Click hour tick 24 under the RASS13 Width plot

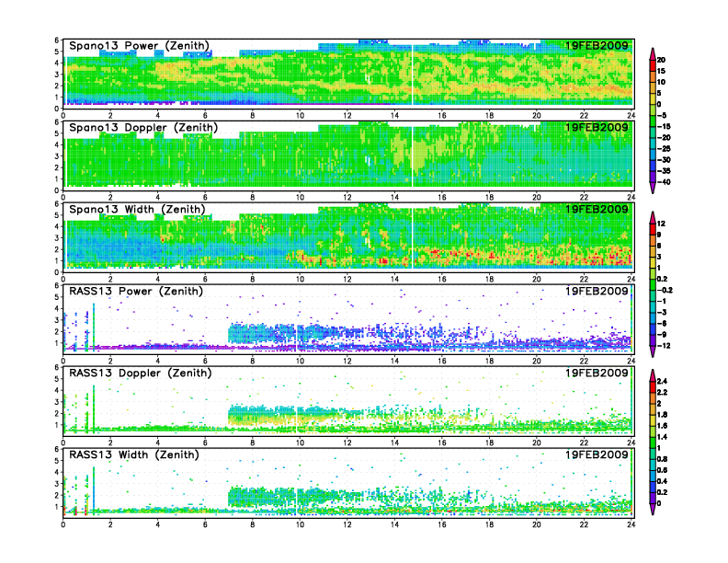(x=631, y=524)
